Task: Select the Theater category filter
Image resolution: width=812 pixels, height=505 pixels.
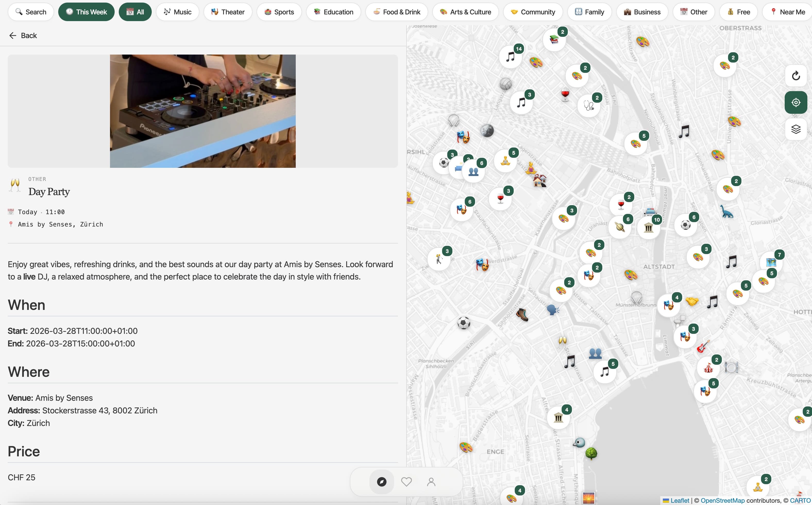Action: point(228,12)
